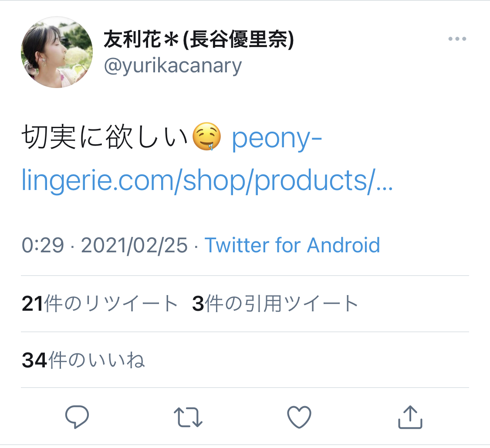Open the profile picture avatar

click(57, 52)
